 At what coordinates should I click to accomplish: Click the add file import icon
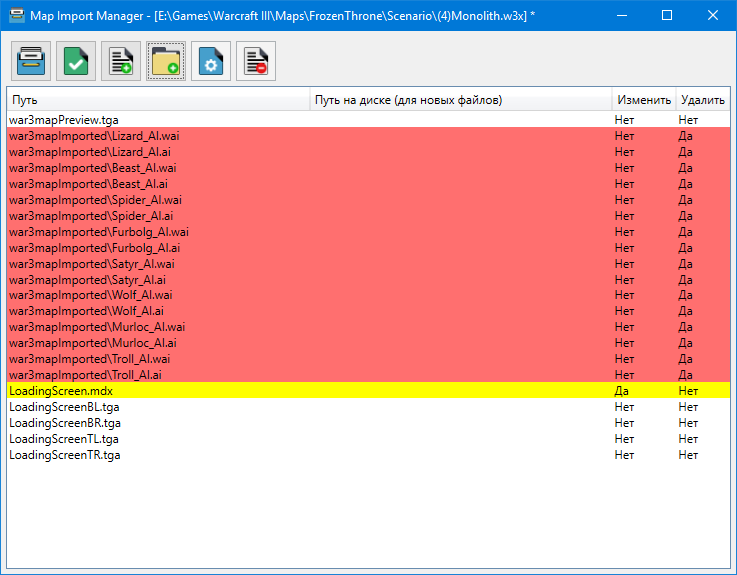coord(121,61)
